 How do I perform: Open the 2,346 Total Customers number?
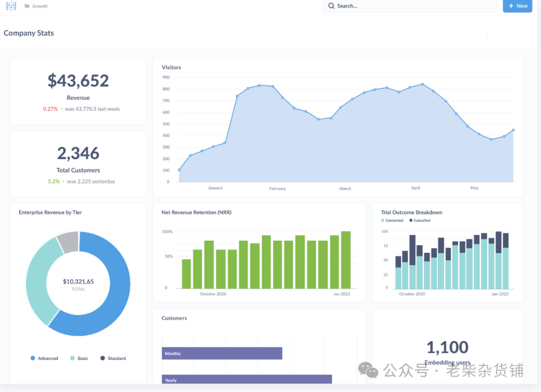pos(78,153)
